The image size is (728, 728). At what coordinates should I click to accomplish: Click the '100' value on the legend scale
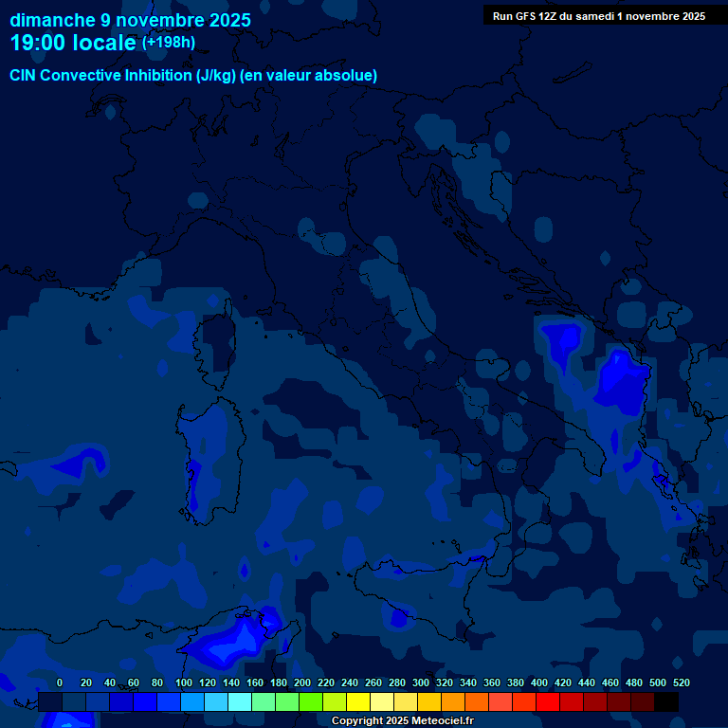[184, 682]
